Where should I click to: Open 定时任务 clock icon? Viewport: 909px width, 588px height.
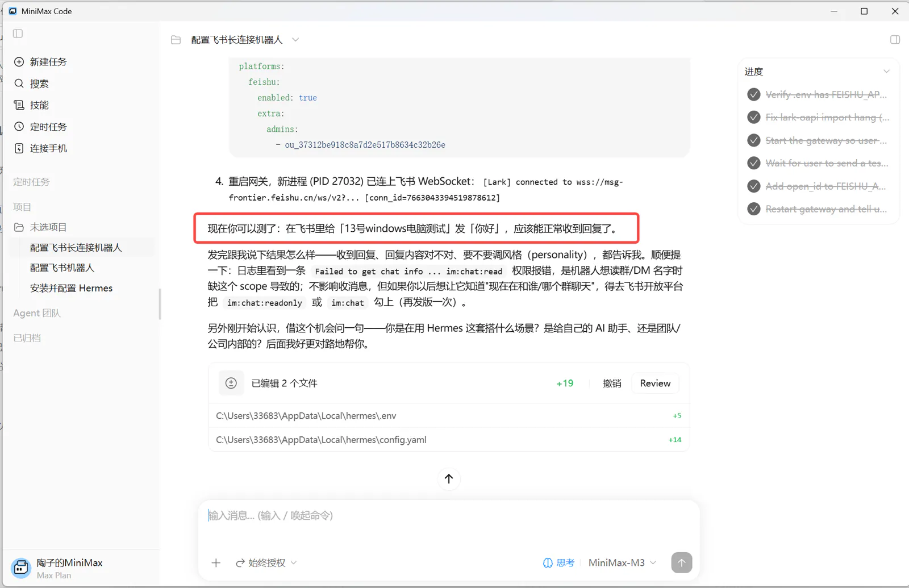tap(19, 127)
